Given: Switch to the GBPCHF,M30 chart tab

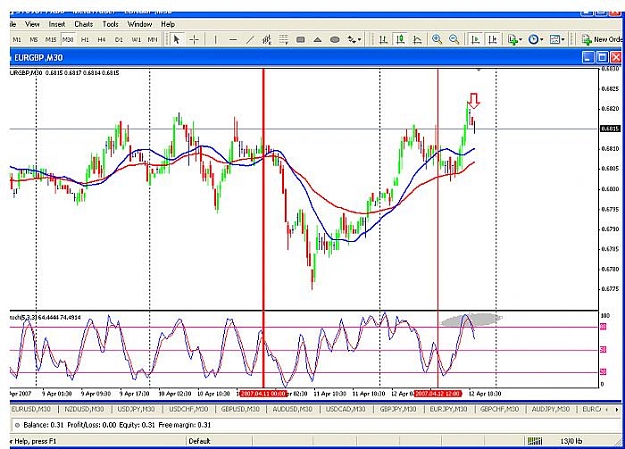Looking at the screenshot, I should [499, 409].
